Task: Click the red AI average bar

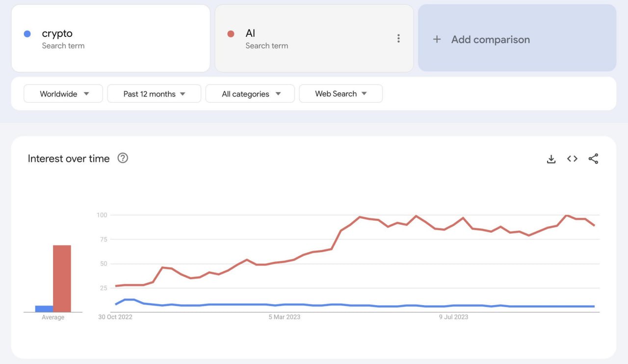Action: click(x=62, y=278)
